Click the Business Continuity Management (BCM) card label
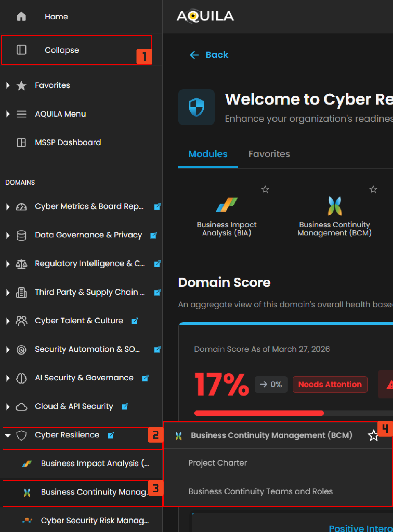Image resolution: width=393 pixels, height=532 pixels. point(335,229)
